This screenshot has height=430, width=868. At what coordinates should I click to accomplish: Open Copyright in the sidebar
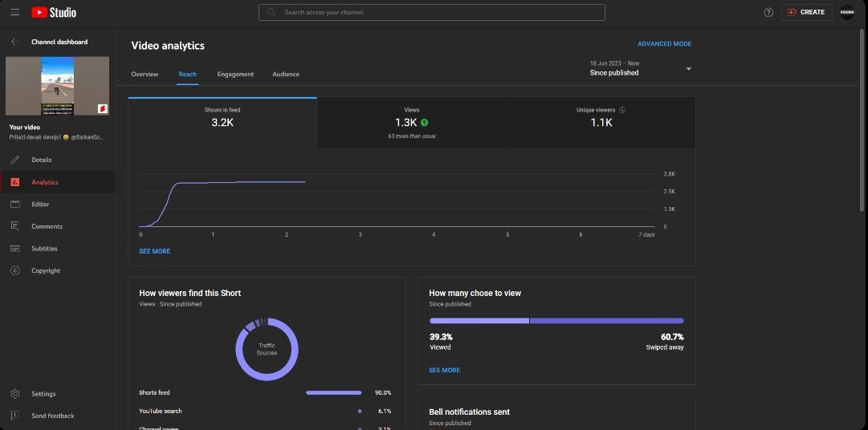coord(46,270)
